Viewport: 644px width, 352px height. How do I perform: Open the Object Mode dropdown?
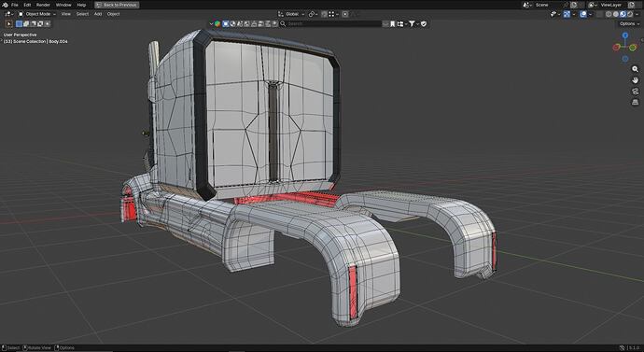37,14
